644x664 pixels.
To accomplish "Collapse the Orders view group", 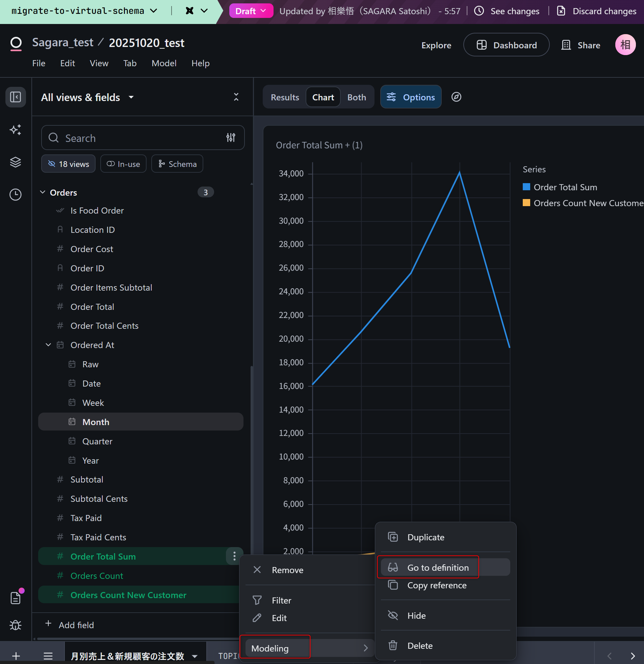I will (43, 192).
